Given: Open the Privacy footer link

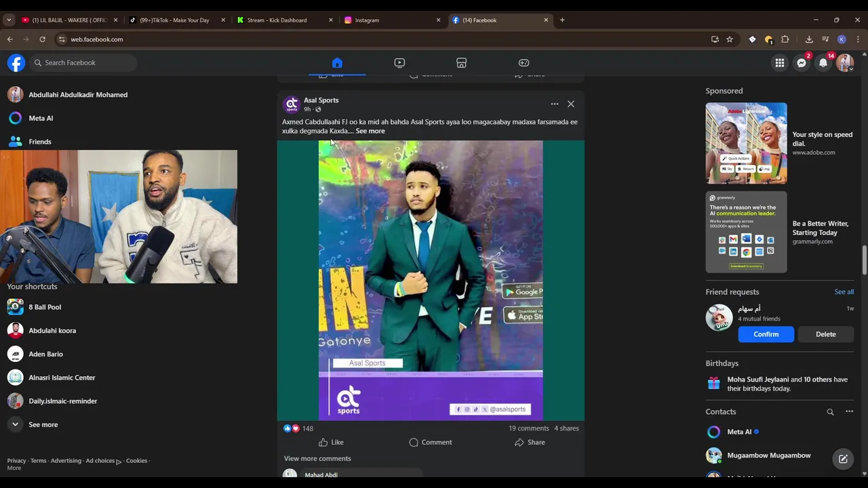Looking at the screenshot, I should coord(16,461).
